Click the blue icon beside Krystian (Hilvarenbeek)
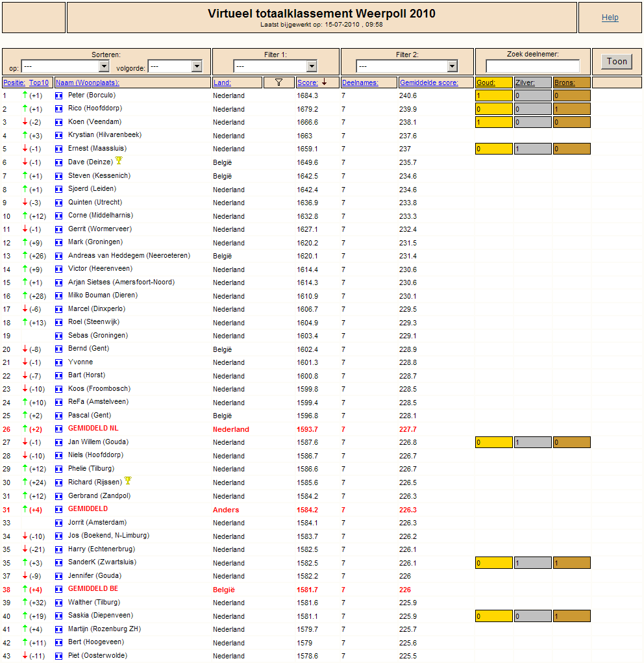This screenshot has width=644, height=663. click(x=59, y=136)
